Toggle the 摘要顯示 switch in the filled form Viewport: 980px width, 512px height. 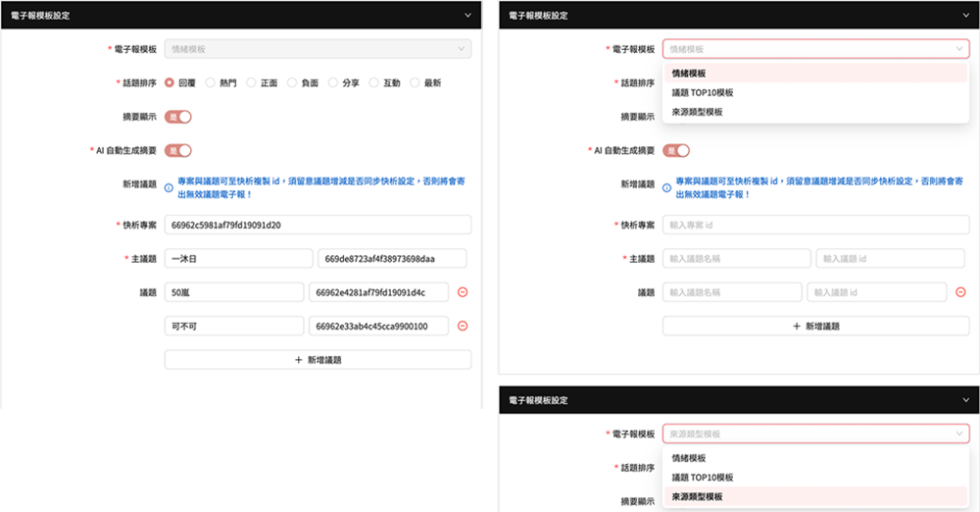pyautogui.click(x=177, y=117)
